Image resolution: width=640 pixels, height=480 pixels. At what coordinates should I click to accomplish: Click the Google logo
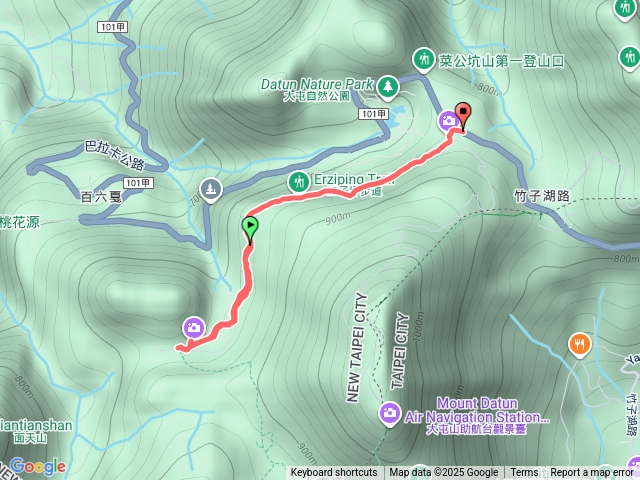tap(38, 466)
